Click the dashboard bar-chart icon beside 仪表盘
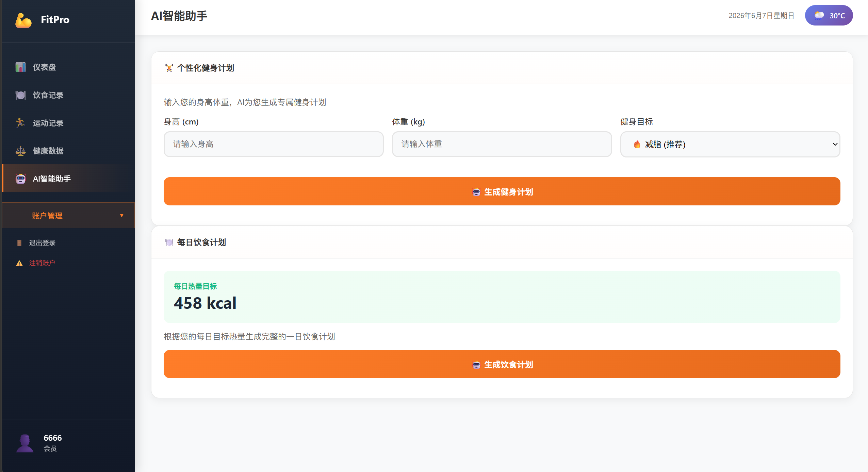 20,67
